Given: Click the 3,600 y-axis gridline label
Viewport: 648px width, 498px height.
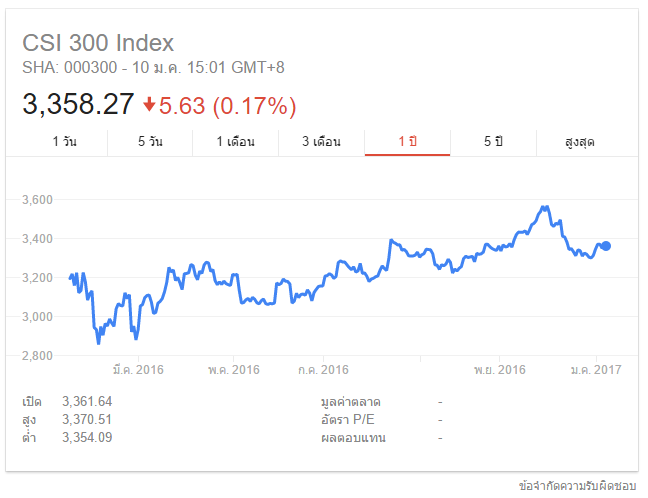Looking at the screenshot, I should click(x=37, y=200).
